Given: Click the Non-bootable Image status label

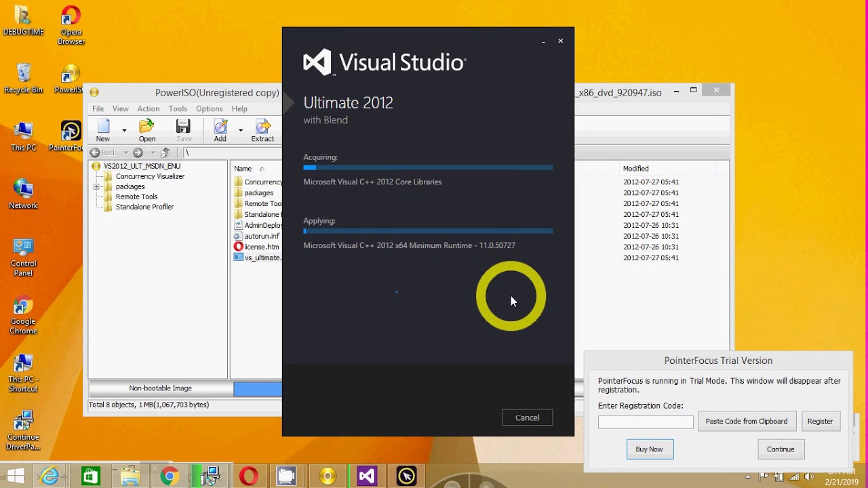Looking at the screenshot, I should (x=161, y=388).
